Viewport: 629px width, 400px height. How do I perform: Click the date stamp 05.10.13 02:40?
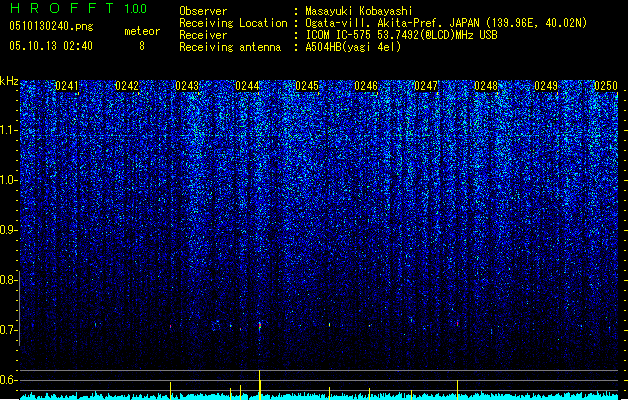tap(51, 46)
